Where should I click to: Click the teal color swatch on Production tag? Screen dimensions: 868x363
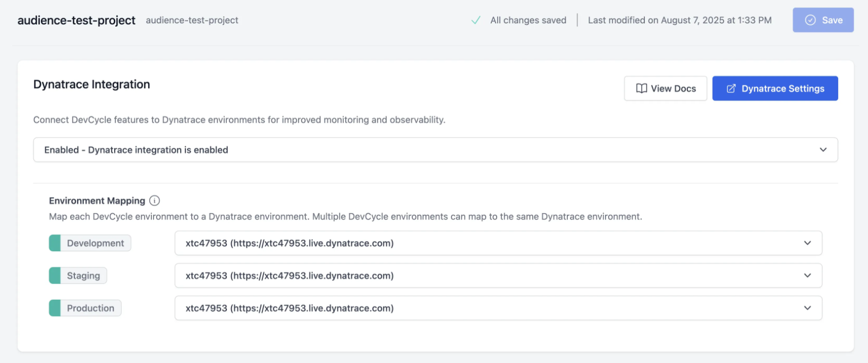click(x=55, y=308)
